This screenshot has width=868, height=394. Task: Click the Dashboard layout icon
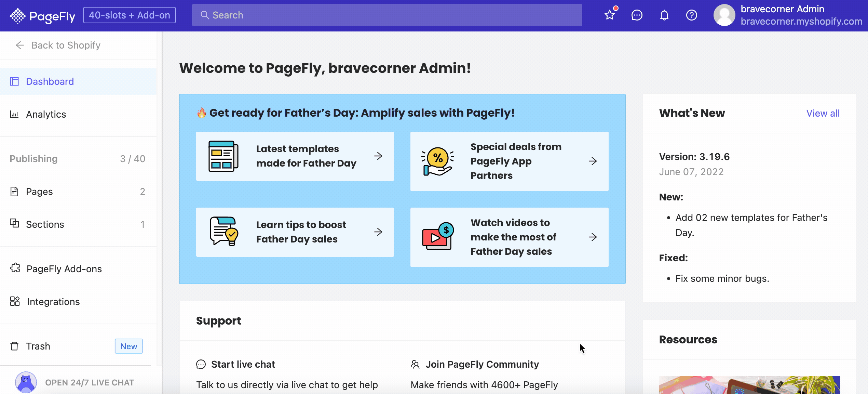tap(14, 81)
